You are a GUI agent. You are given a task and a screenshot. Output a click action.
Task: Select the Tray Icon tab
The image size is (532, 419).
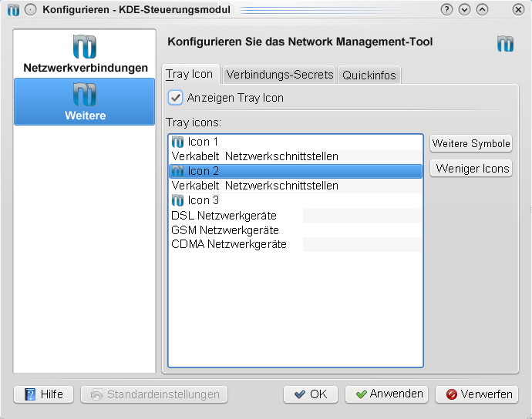tap(190, 75)
